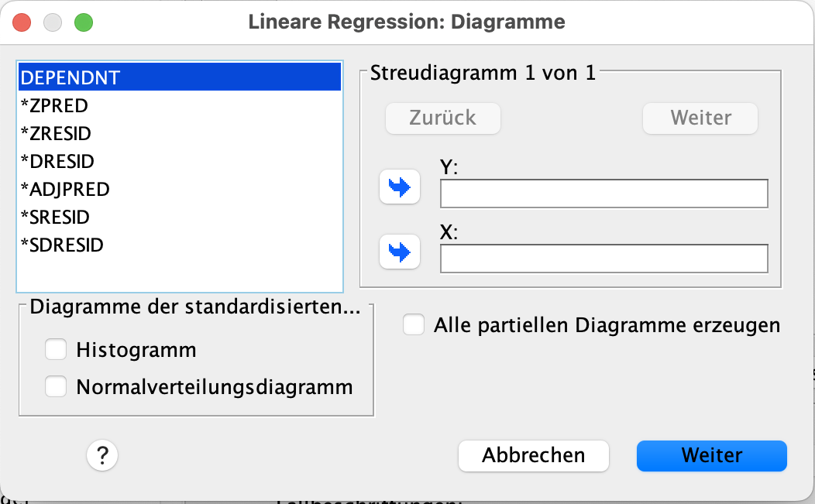Click *SRESID in the list
815x504 pixels.
click(x=55, y=217)
